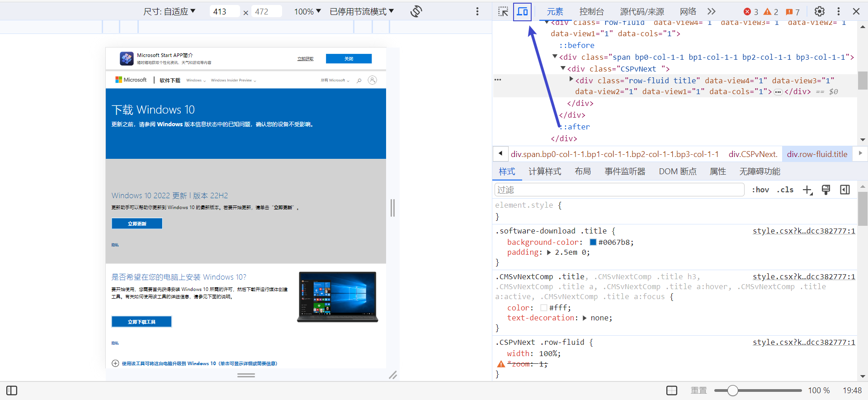Open device toolbar more options menu
Image resolution: width=868 pixels, height=400 pixels.
(x=477, y=11)
